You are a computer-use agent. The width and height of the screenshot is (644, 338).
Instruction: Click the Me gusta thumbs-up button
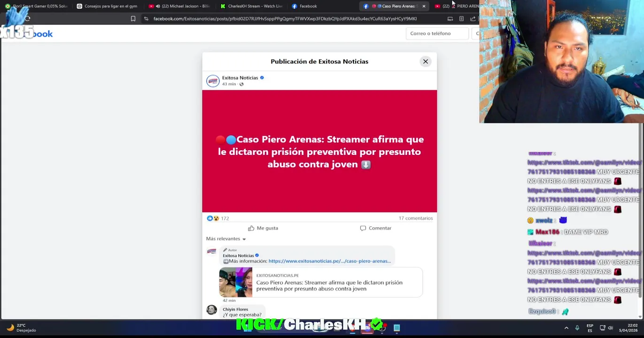click(x=263, y=228)
